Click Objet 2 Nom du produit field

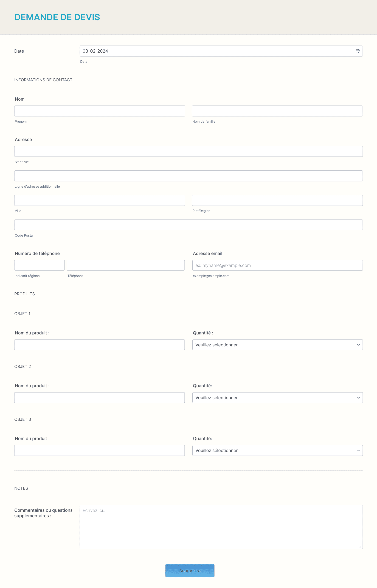click(x=99, y=397)
